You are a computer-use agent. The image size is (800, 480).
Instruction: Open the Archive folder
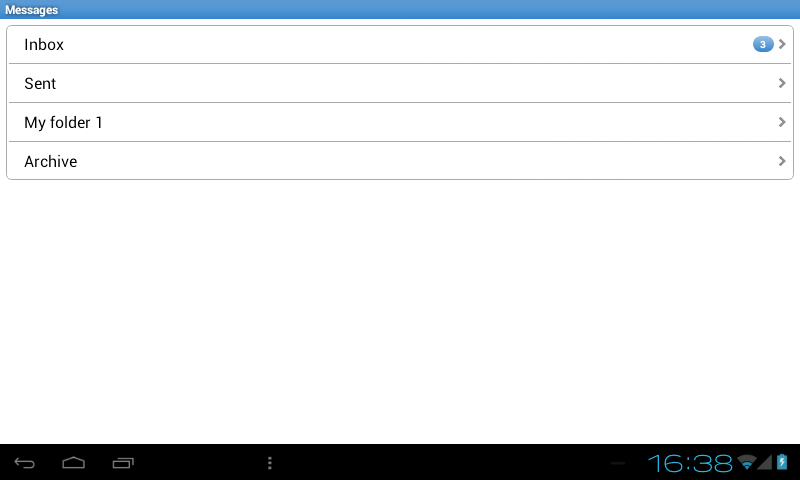[x=400, y=161]
